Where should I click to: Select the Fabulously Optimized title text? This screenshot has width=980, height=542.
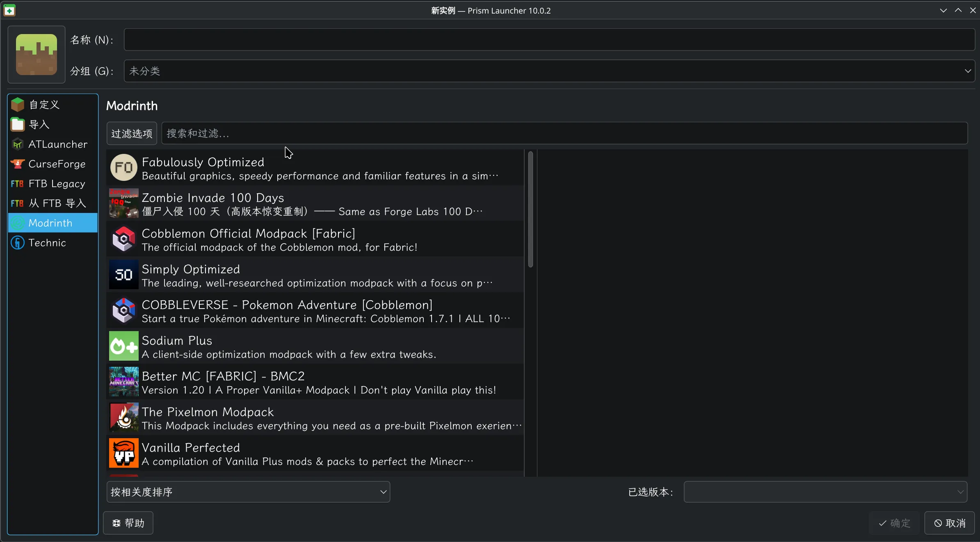pos(203,162)
